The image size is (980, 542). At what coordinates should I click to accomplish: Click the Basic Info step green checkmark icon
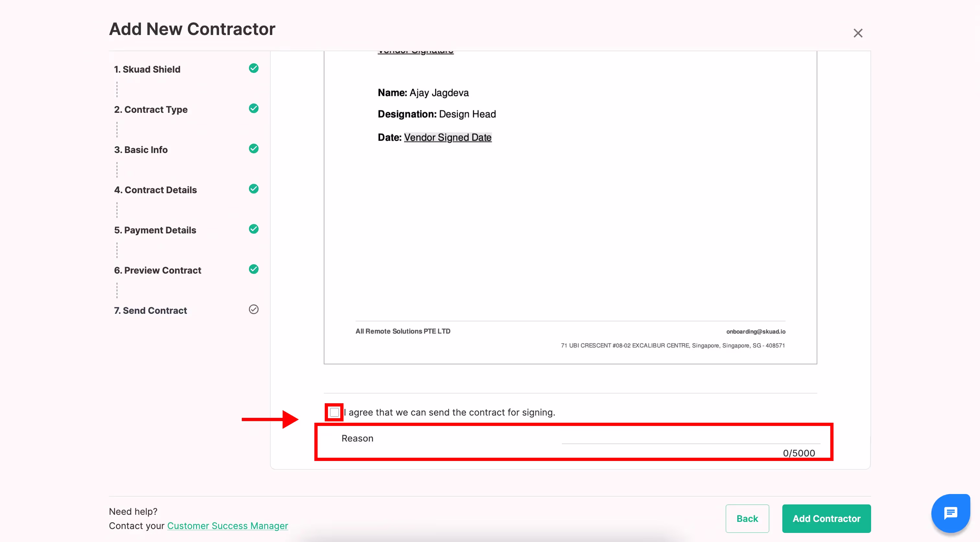pyautogui.click(x=253, y=148)
